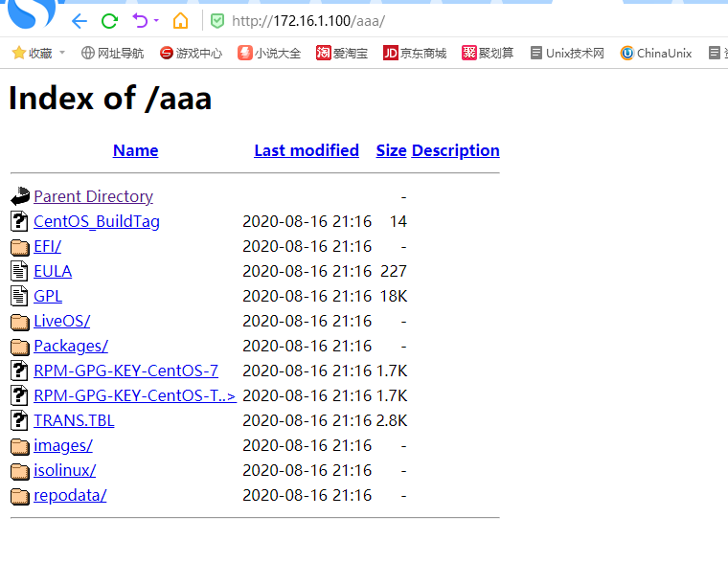Reload the page with the green refresh icon

click(109, 21)
